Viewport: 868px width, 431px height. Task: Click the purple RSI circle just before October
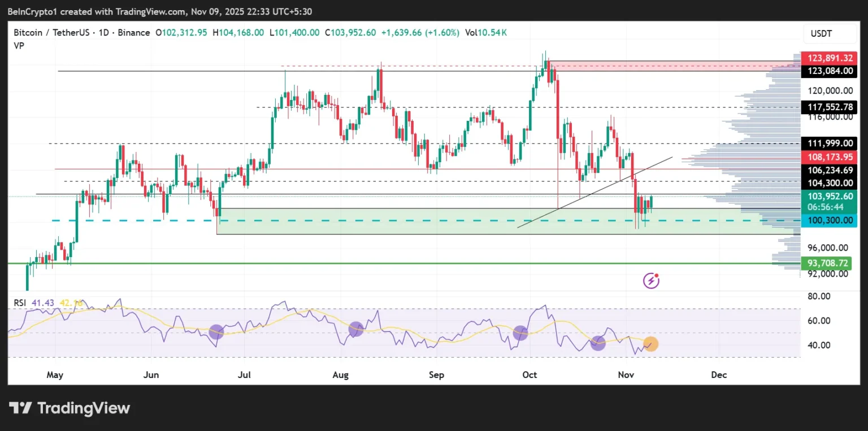click(x=520, y=333)
